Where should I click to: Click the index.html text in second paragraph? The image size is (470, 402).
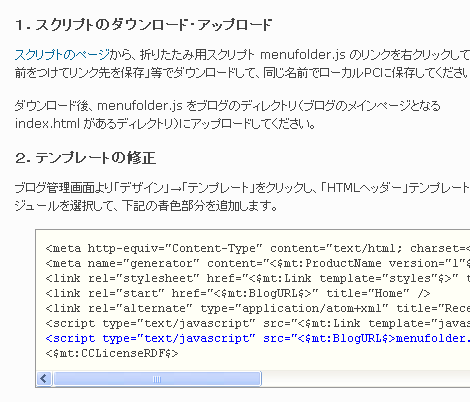click(47, 124)
